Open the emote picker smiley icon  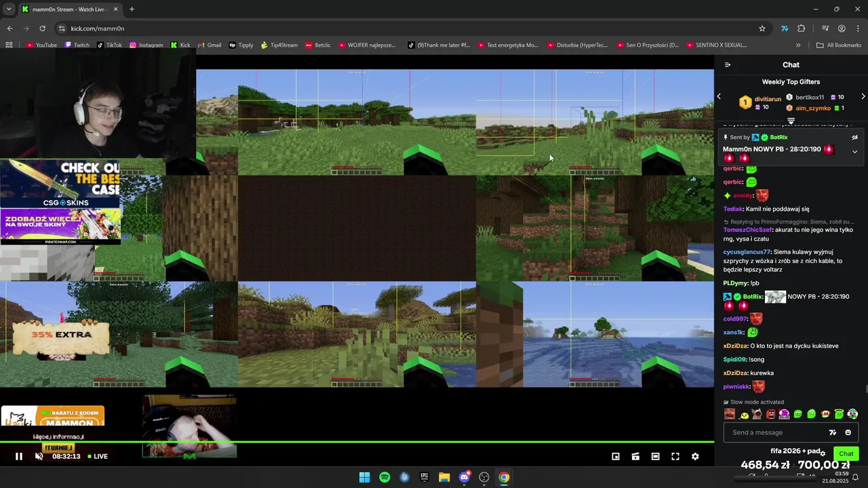click(848, 432)
